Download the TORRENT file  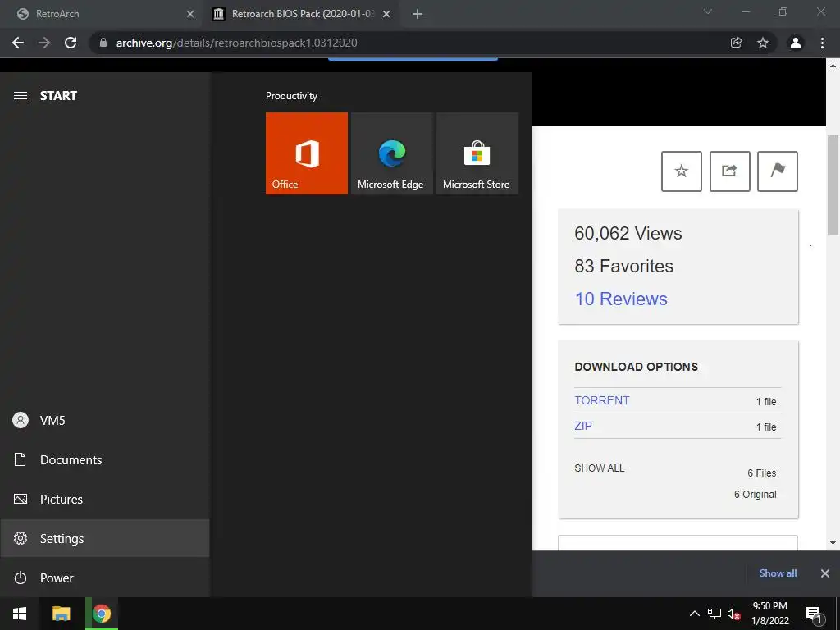(x=601, y=400)
